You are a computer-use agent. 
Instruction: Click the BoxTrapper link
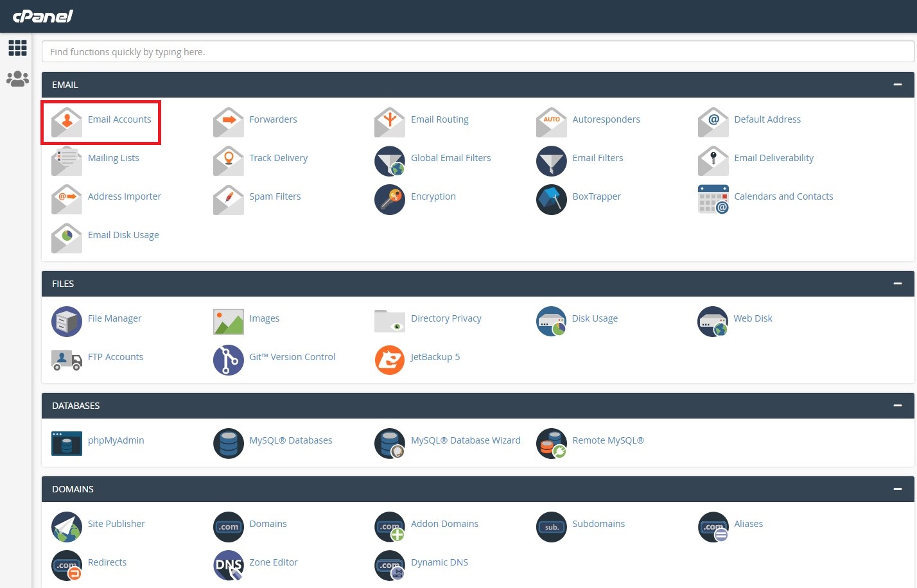pos(597,196)
